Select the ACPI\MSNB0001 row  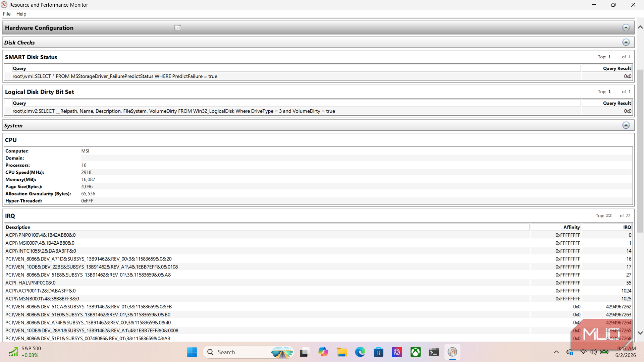point(318,299)
